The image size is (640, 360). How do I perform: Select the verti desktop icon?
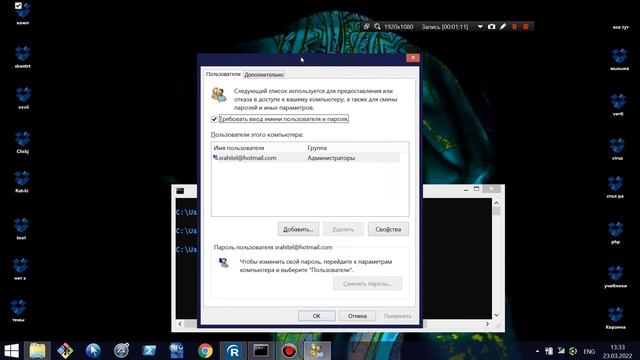pyautogui.click(x=618, y=104)
